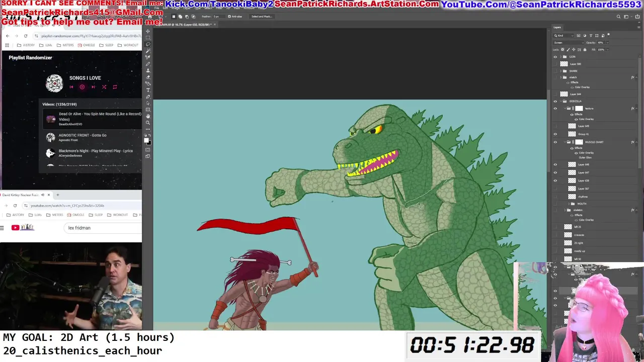Choose Subtract from selection mode
Viewport: 644px width, 362px height.
point(187,17)
